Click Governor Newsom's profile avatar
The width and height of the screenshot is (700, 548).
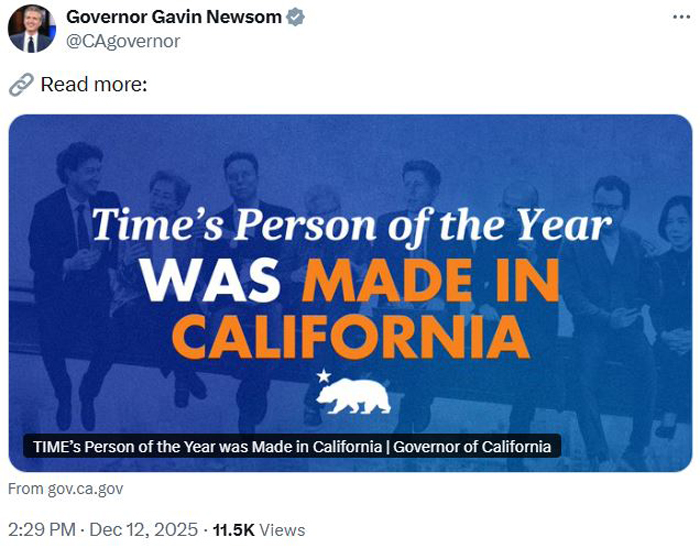point(31,28)
